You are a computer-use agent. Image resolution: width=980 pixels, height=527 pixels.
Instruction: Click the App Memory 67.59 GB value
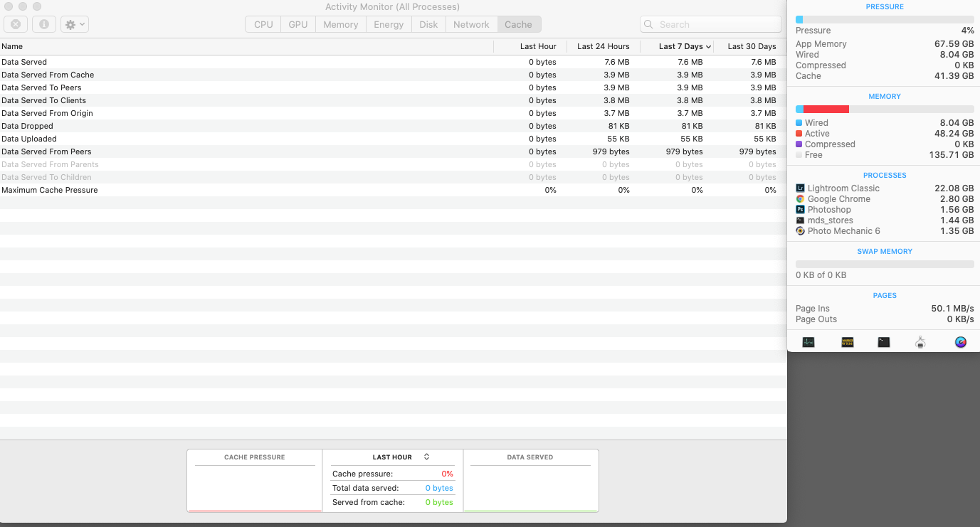click(x=954, y=44)
